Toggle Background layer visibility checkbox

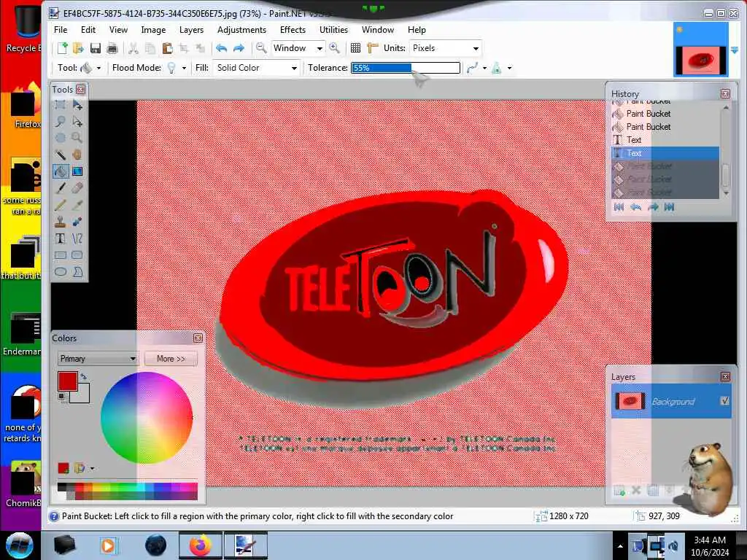pos(724,401)
